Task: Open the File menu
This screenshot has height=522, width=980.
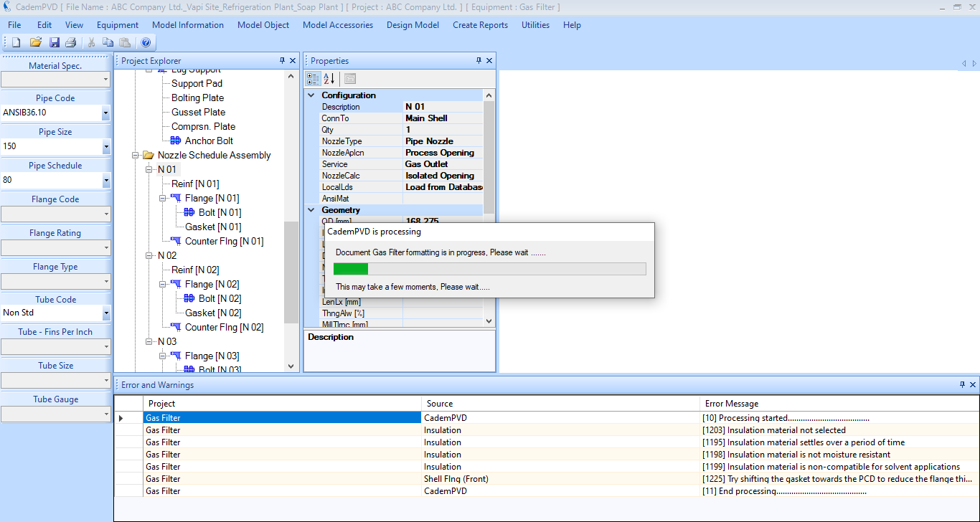Action: tap(14, 25)
